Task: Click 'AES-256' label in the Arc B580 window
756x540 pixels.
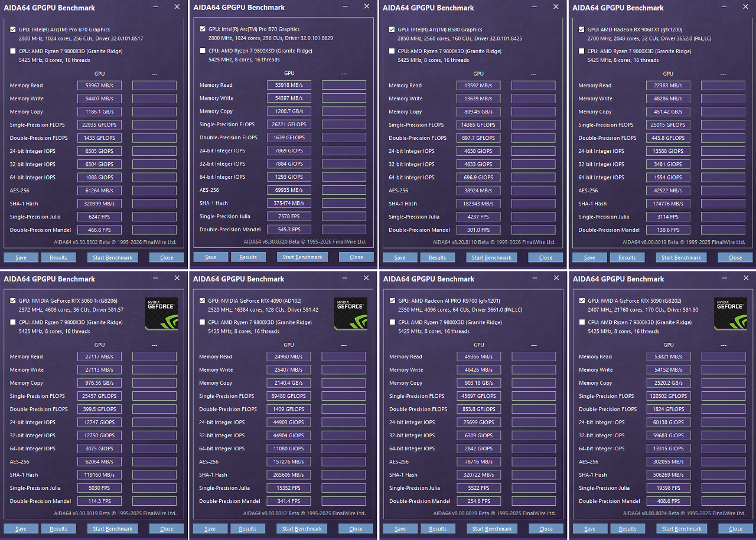Action: (x=399, y=191)
